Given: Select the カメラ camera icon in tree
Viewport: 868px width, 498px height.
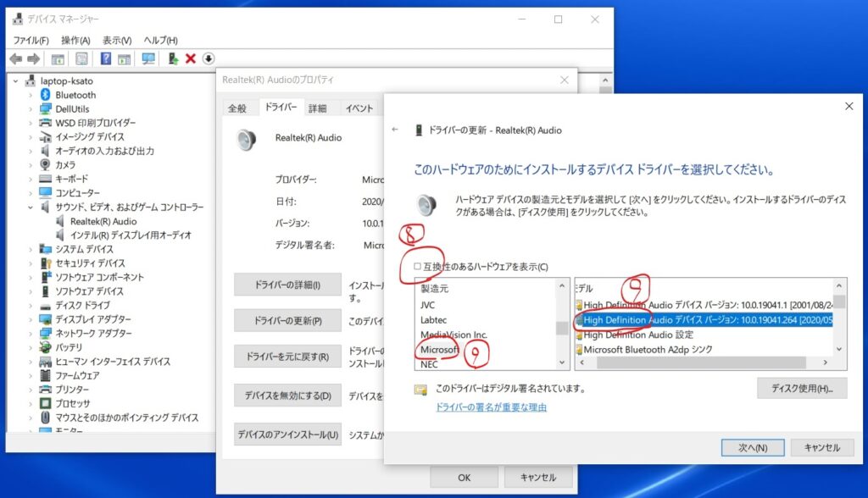Looking at the screenshot, I should [x=46, y=165].
